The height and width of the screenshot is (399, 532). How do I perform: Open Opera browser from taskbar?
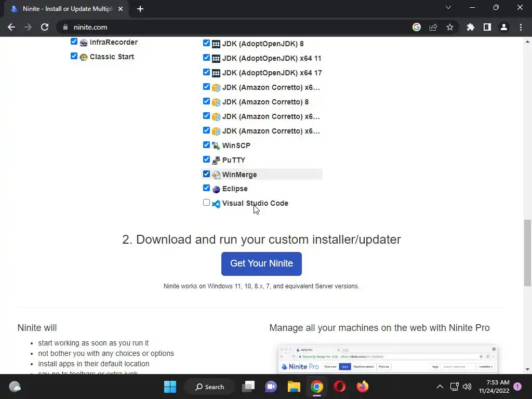point(340,387)
